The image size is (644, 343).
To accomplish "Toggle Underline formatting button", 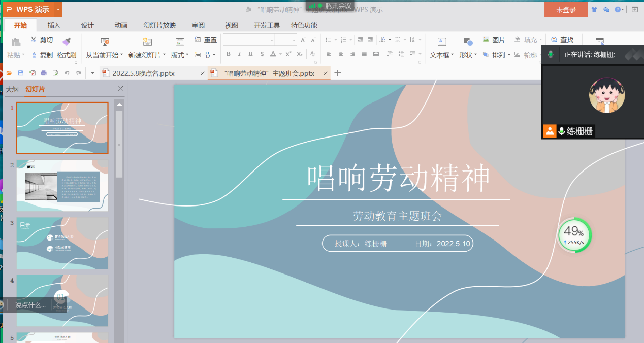I will click(250, 54).
